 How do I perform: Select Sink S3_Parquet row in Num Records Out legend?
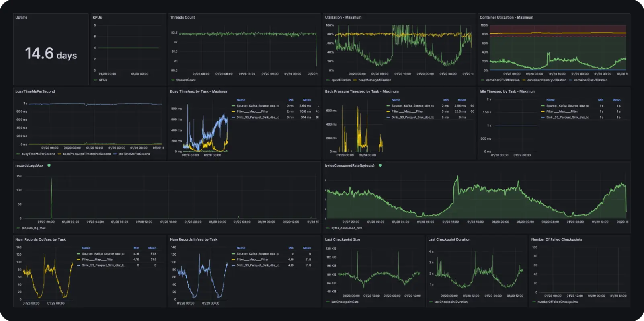point(103,265)
